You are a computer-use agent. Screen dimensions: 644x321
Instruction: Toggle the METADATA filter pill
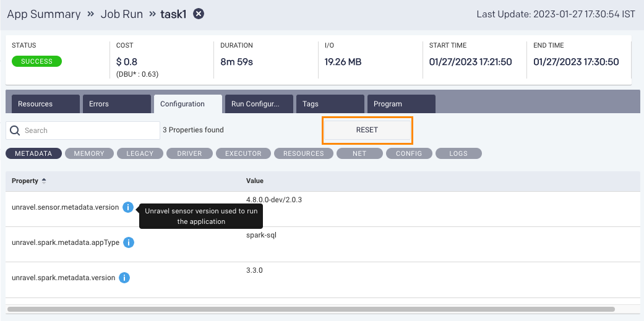coord(33,153)
